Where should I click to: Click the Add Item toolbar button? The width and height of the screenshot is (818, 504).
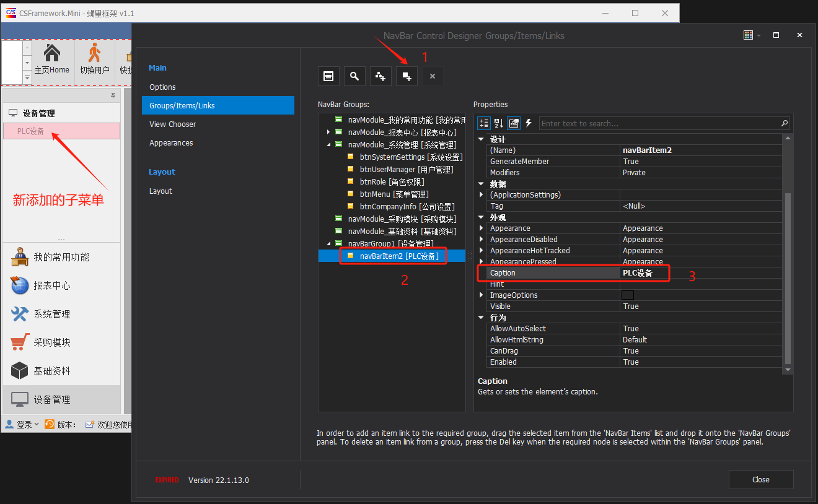[407, 76]
